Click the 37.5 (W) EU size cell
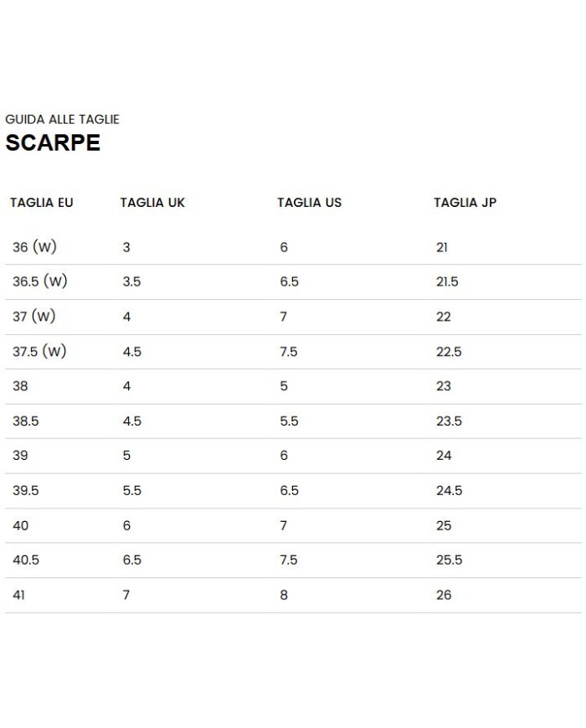 point(39,352)
